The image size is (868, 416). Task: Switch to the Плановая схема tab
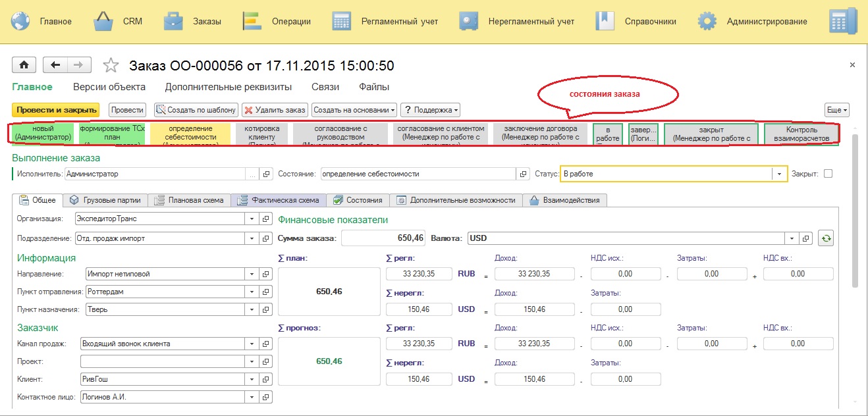(x=190, y=200)
